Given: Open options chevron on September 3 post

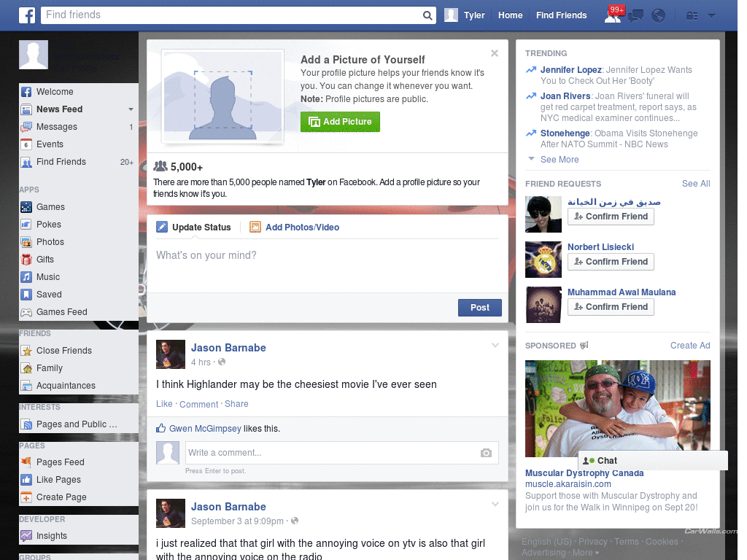Looking at the screenshot, I should point(495,504).
